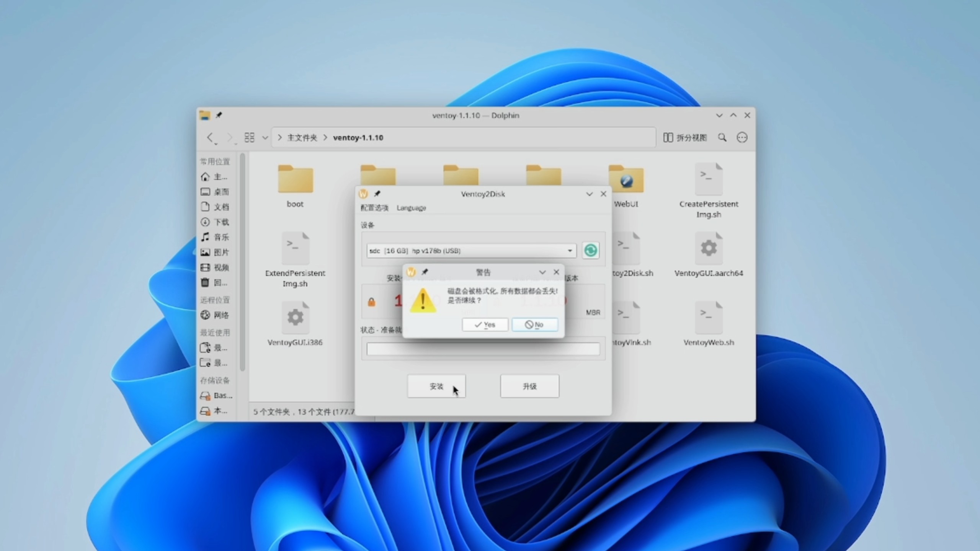Click the CreatePersistentImg.sh script icon
This screenshot has width=980, height=551.
[x=709, y=179]
